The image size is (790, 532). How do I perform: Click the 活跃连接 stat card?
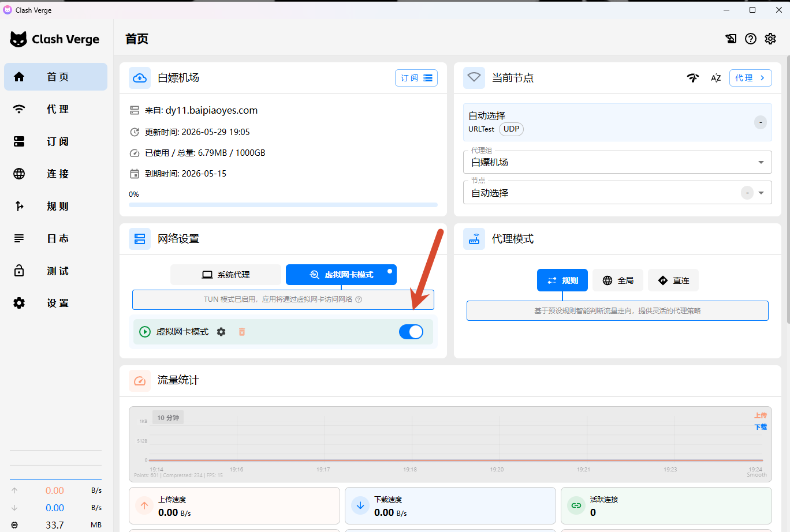click(x=666, y=506)
